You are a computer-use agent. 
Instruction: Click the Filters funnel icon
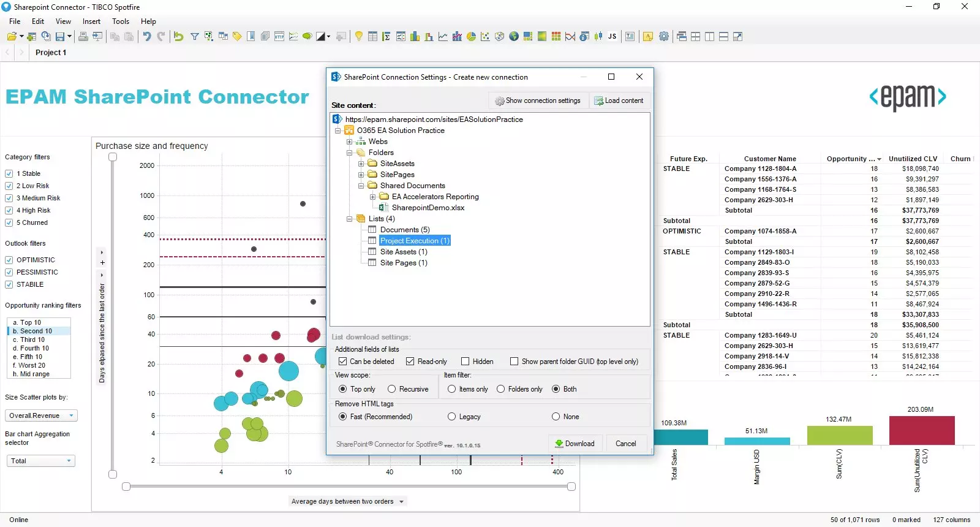pos(194,36)
